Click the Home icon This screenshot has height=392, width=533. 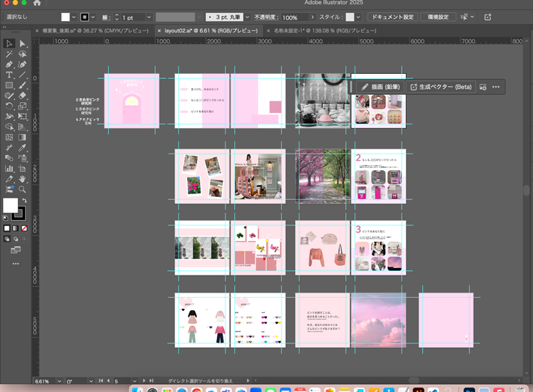pos(37,3)
